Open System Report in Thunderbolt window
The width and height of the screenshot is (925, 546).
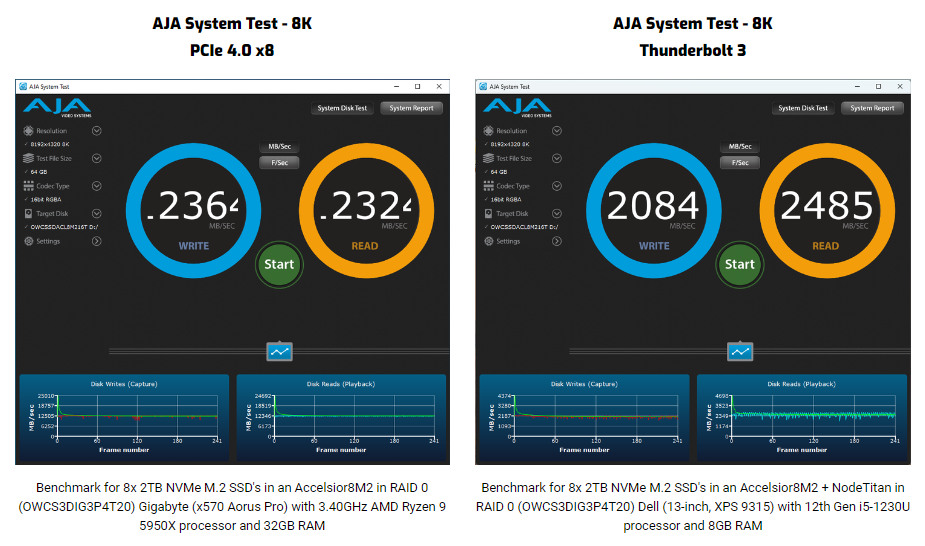click(x=872, y=108)
